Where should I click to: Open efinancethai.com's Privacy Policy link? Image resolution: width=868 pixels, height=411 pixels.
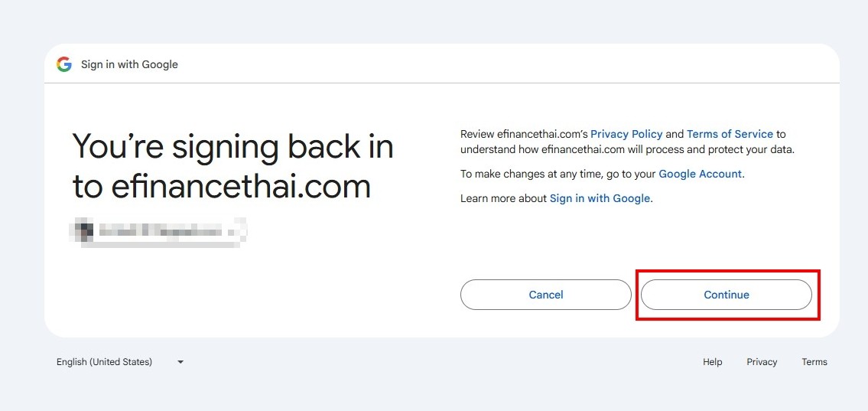pyautogui.click(x=626, y=134)
